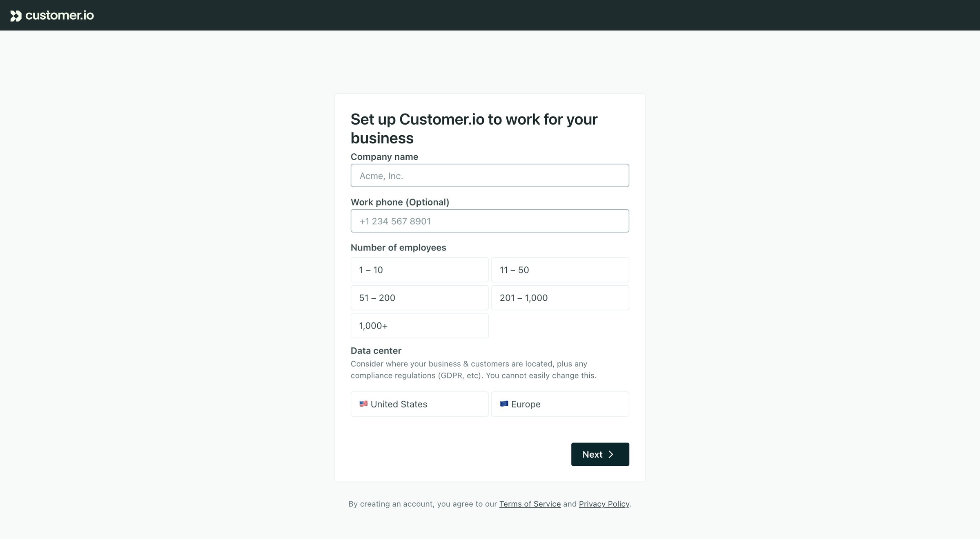The height and width of the screenshot is (539, 980).
Task: Select 1 – 10 employees option
Action: point(419,270)
